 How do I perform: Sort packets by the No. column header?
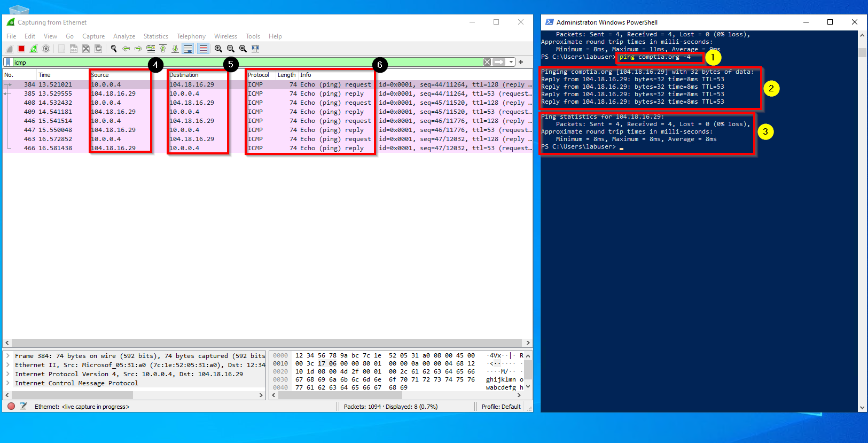[x=20, y=75]
